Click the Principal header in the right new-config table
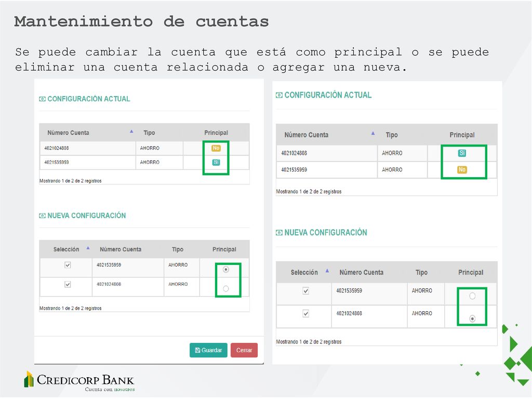 471,272
